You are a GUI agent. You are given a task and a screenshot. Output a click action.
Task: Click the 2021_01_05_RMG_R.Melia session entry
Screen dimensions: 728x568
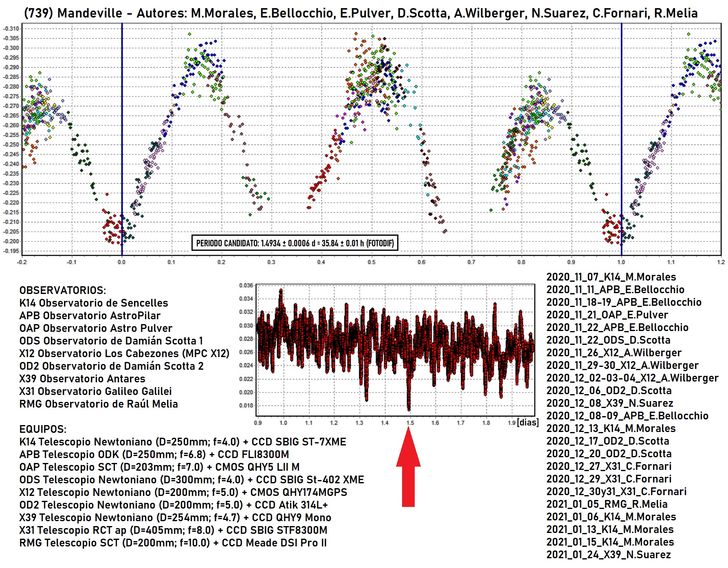(607, 504)
